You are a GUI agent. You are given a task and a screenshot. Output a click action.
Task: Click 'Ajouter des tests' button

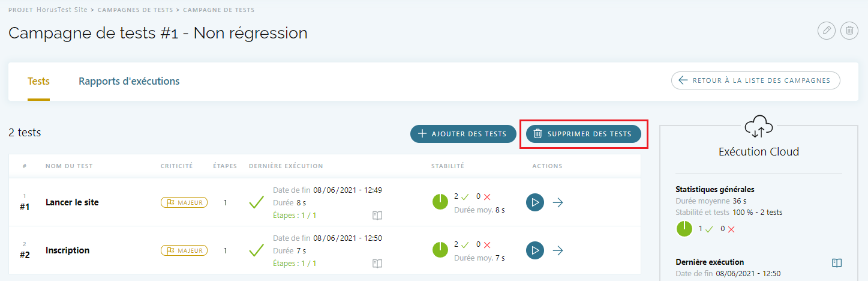463,134
